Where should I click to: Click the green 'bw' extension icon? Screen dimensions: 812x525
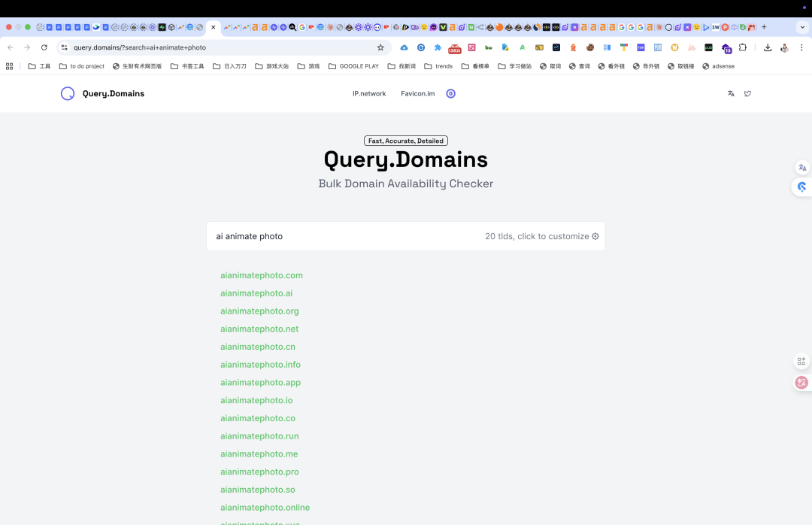489,47
